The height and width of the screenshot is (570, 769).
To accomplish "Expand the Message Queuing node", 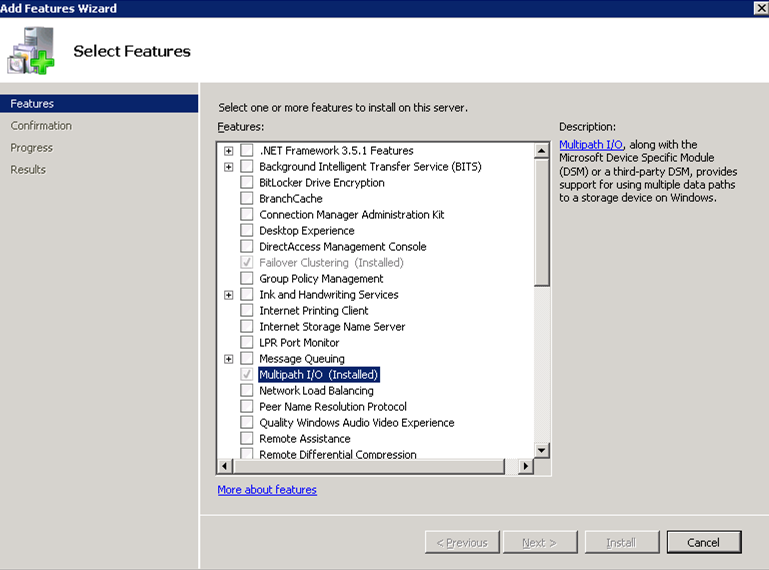I will click(x=229, y=359).
